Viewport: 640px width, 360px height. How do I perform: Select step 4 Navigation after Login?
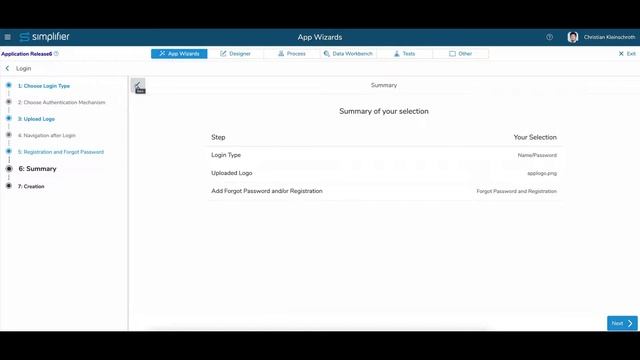click(47, 135)
